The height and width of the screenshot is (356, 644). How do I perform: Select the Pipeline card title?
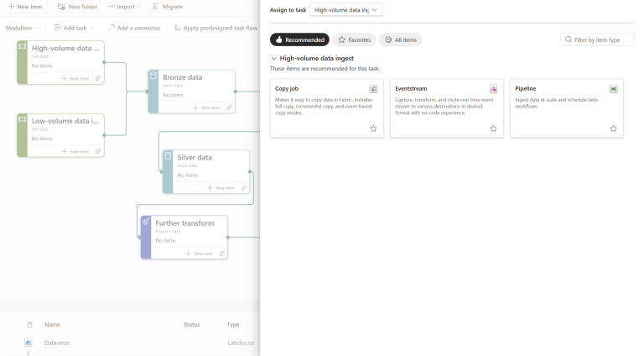pyautogui.click(x=525, y=89)
